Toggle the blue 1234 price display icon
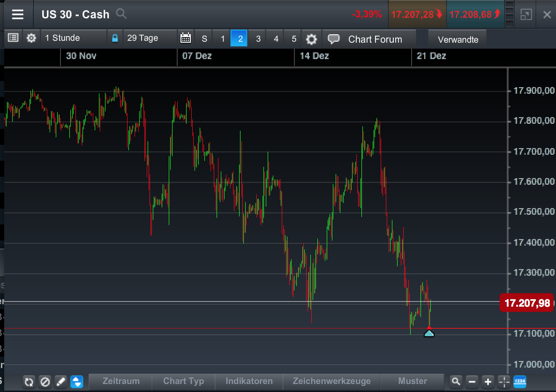Screen dimensions: 556x392 [x=520, y=382]
